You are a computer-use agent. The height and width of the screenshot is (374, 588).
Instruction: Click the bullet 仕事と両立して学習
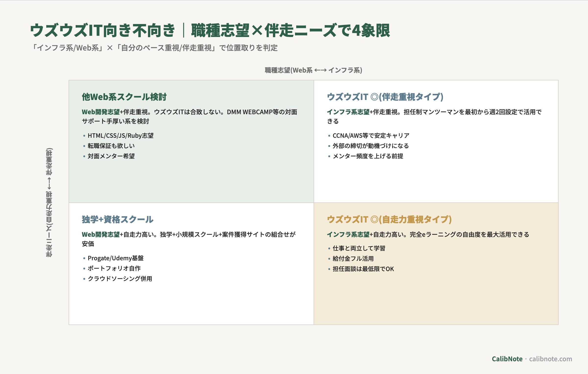point(359,248)
